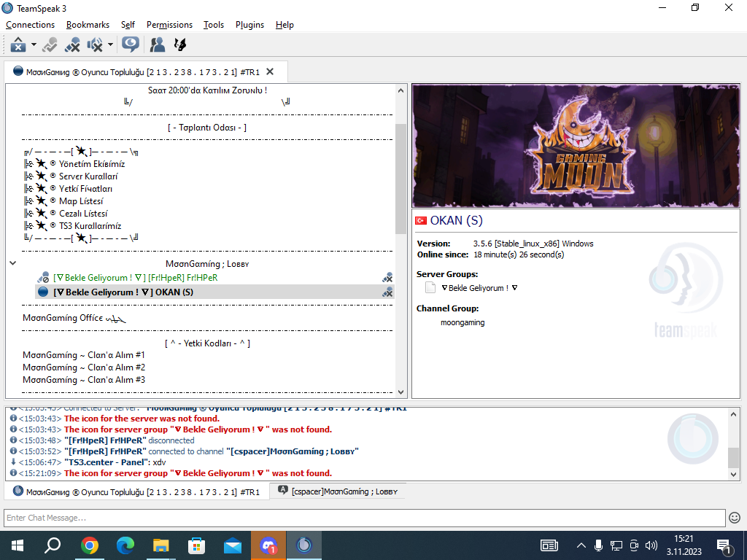Click the client icon left of Fr!HPeR
The width and height of the screenshot is (747, 560).
point(43,277)
